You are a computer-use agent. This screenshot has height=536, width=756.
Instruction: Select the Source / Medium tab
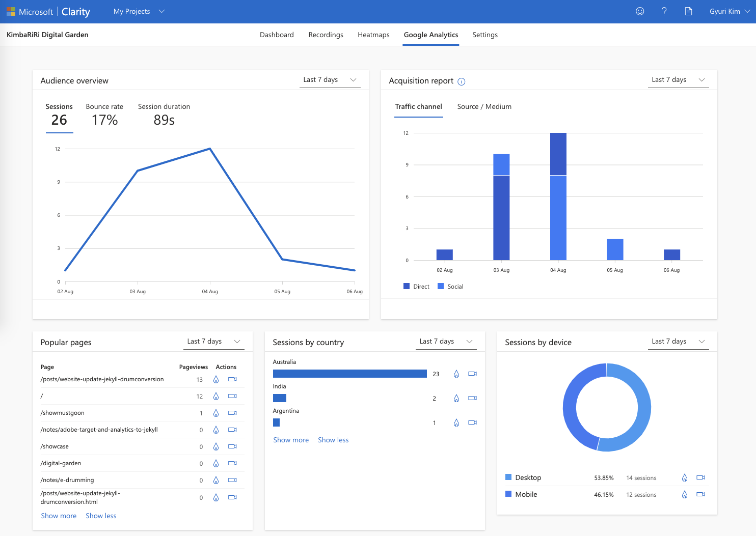click(x=484, y=106)
